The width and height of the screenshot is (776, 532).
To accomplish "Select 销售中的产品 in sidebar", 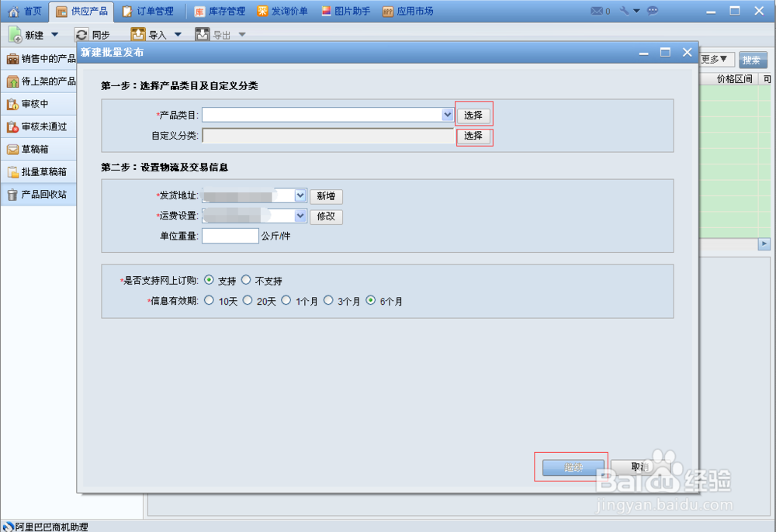I will [39, 59].
